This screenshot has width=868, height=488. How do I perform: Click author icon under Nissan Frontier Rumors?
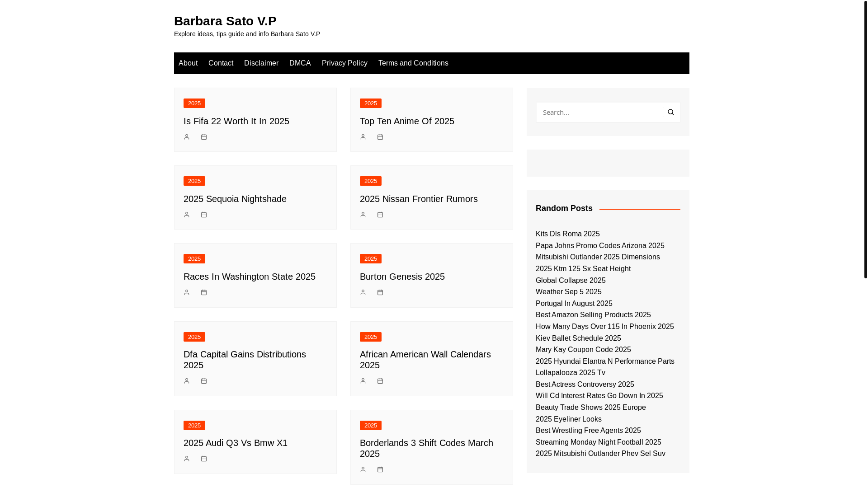coord(363,215)
